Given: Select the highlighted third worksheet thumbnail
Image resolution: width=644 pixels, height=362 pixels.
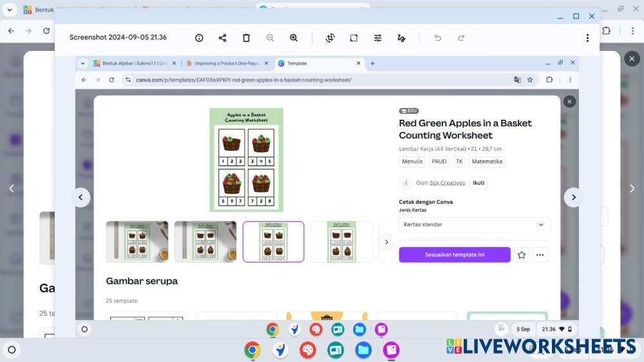Looking at the screenshot, I should (x=274, y=242).
